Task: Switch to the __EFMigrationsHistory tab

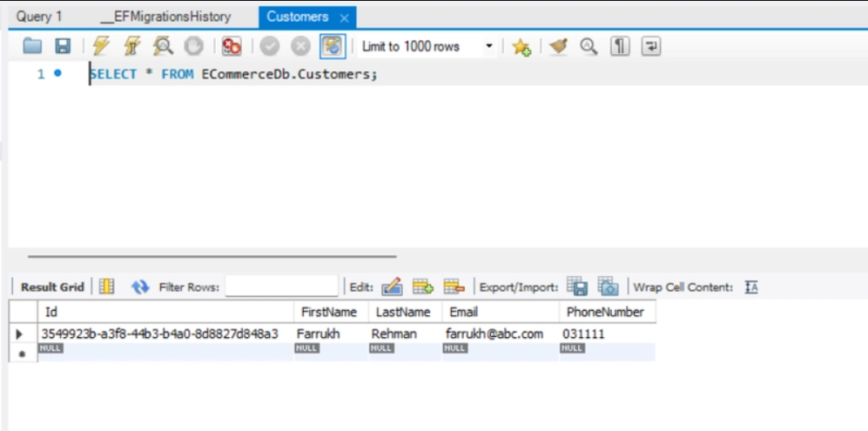Action: click(165, 17)
